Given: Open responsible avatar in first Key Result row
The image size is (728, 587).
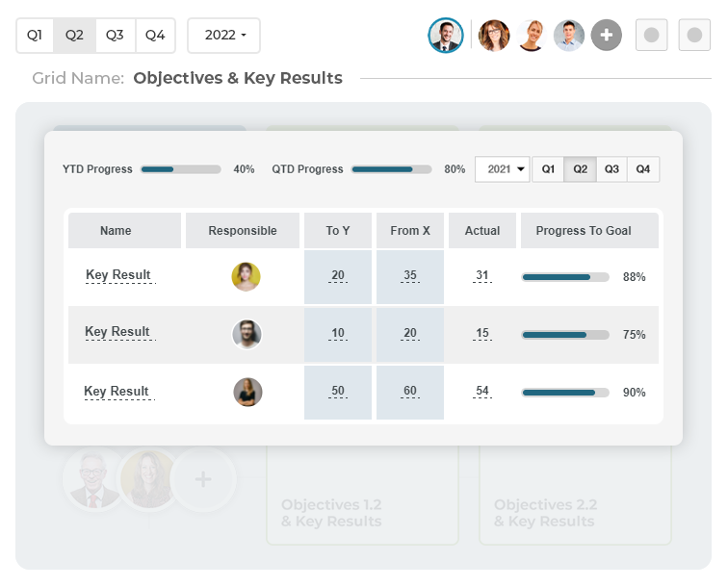Looking at the screenshot, I should tap(247, 277).
